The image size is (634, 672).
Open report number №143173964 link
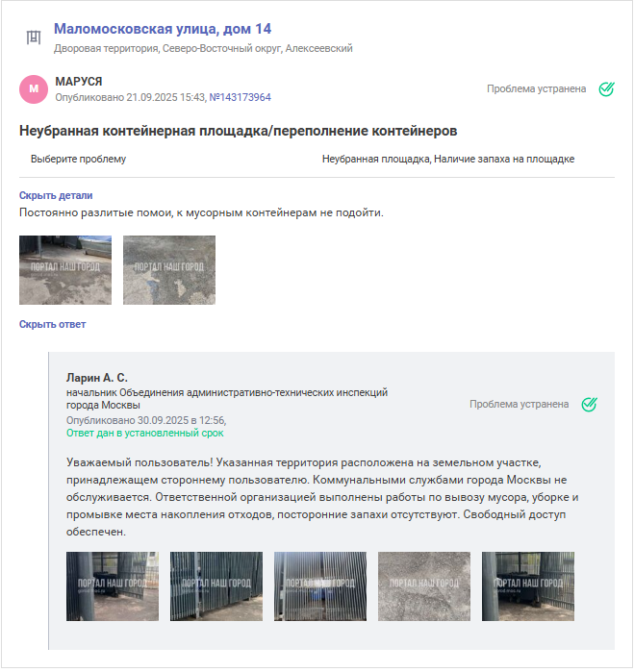pyautogui.click(x=240, y=97)
